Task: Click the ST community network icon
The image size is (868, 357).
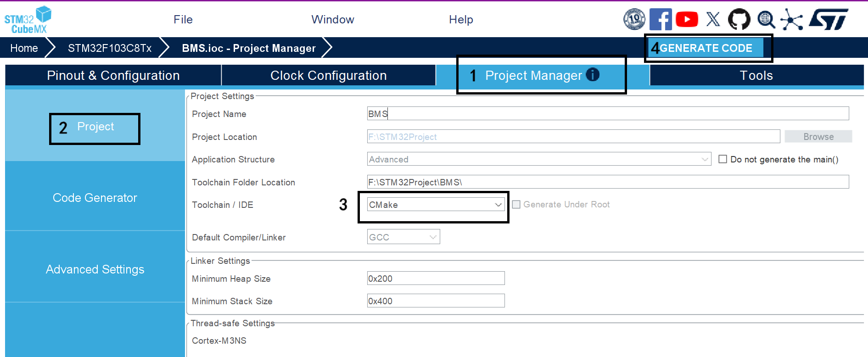Action: point(792,20)
